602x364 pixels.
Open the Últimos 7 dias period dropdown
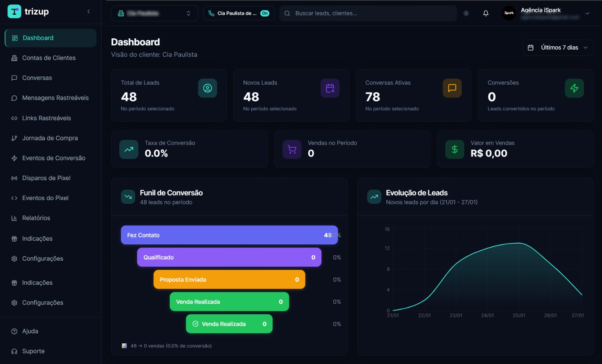coord(558,47)
